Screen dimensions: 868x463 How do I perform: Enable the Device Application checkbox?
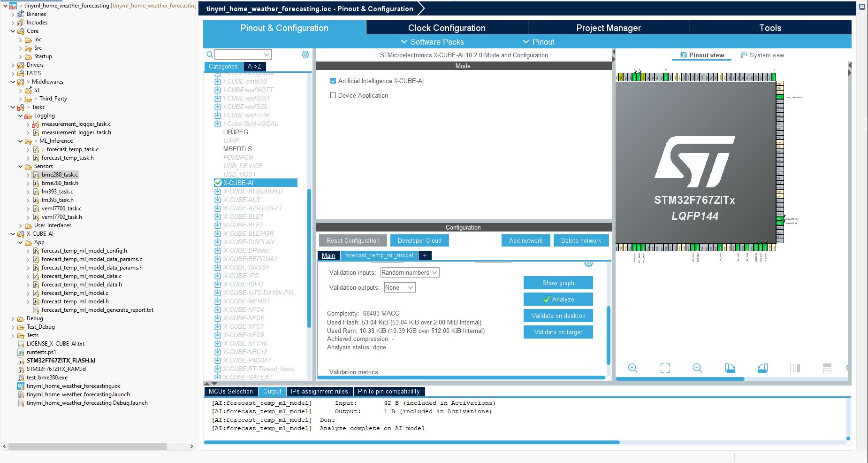[x=333, y=95]
